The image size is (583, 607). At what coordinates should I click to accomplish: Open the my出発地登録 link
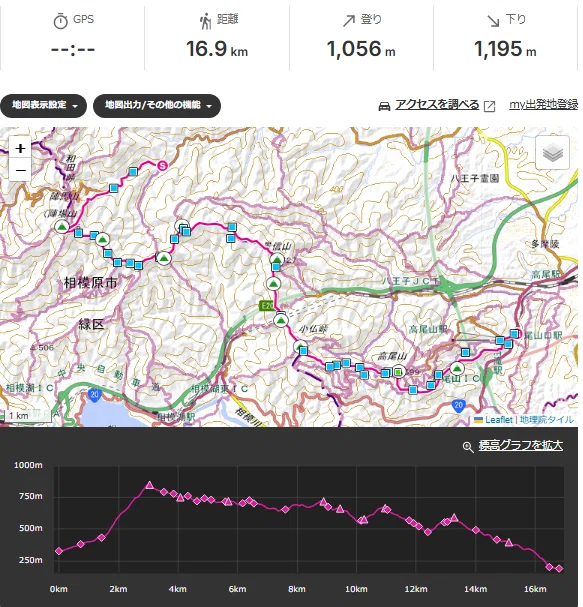click(x=544, y=105)
